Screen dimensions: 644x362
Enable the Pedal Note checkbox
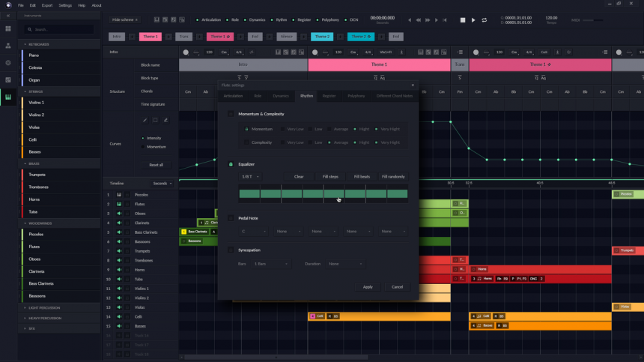231,218
